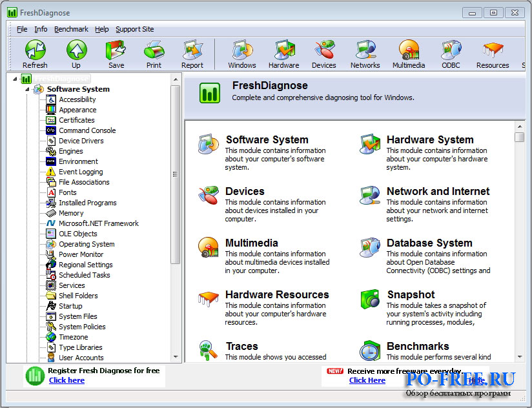The width and height of the screenshot is (532, 408).
Task: Select Device Drivers in the tree
Action: pos(81,141)
